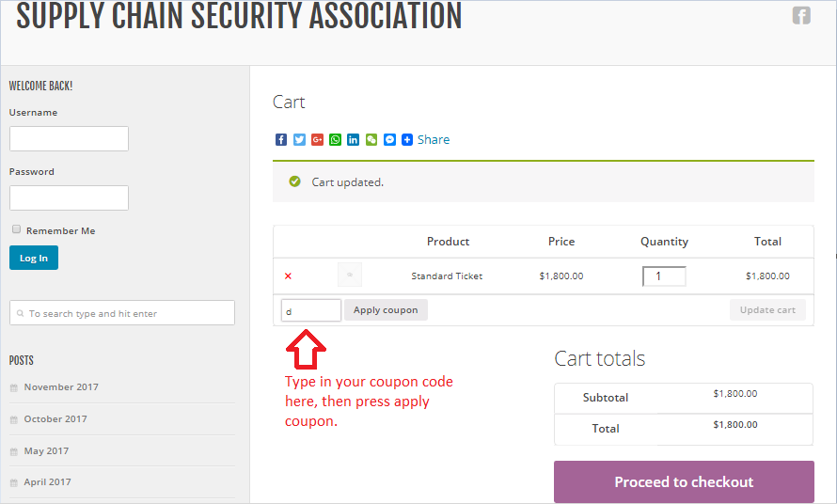Share cart via Google Plus icon
This screenshot has height=504, width=837.
[x=317, y=140]
